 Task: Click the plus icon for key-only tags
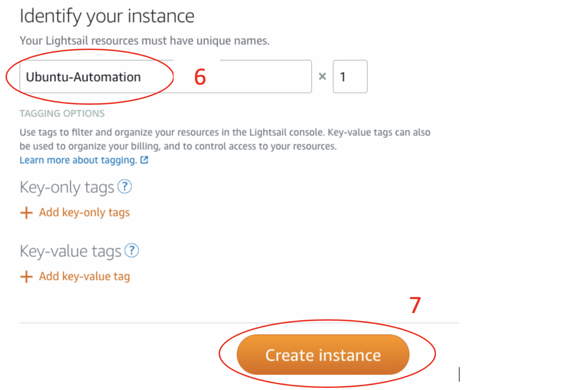tap(26, 213)
